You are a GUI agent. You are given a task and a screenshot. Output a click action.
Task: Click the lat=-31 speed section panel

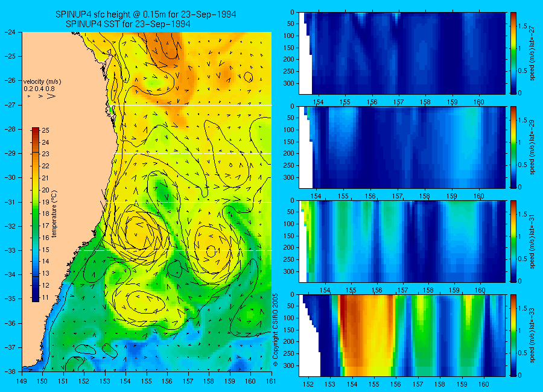pyautogui.click(x=402, y=241)
